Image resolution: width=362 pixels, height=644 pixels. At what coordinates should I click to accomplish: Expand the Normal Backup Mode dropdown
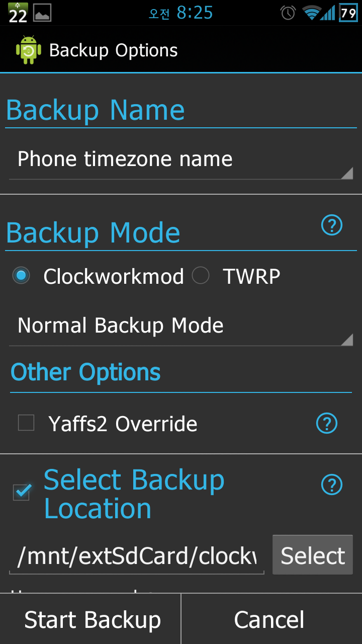click(x=181, y=326)
